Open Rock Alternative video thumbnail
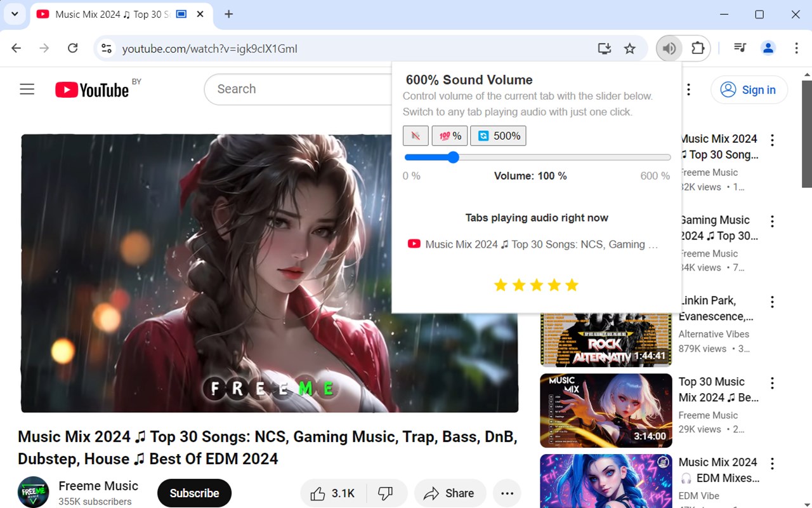Screen dimensions: 812x508 [x=606, y=340]
